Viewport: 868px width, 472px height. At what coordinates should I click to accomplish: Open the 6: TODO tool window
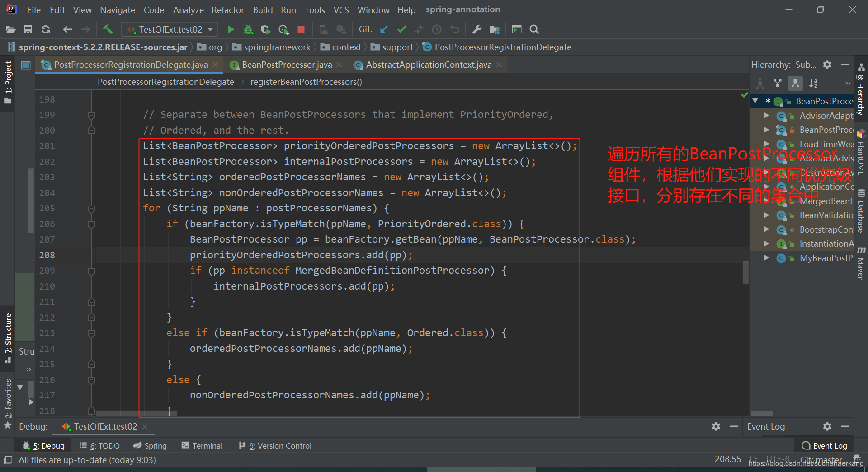100,446
